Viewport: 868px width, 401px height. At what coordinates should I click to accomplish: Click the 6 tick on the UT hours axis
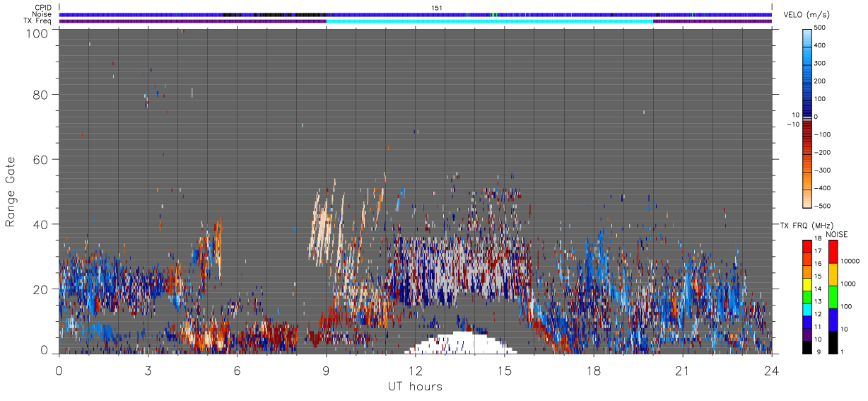tap(237, 370)
